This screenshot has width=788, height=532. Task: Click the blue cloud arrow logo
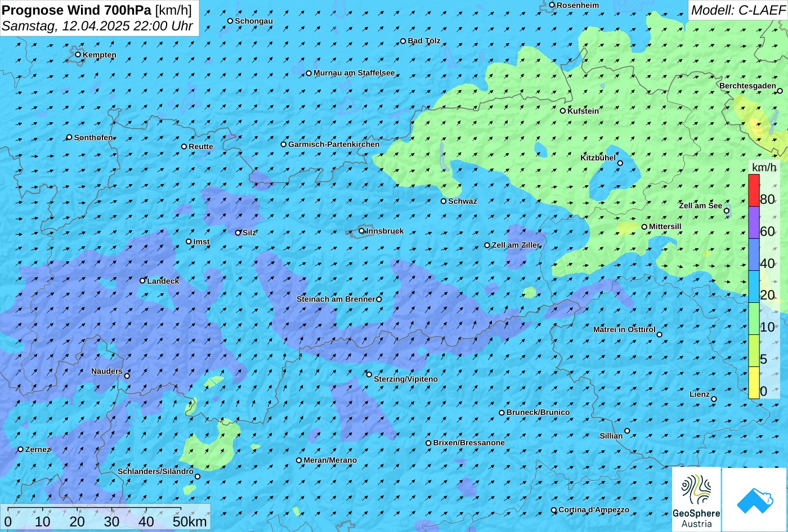(754, 499)
